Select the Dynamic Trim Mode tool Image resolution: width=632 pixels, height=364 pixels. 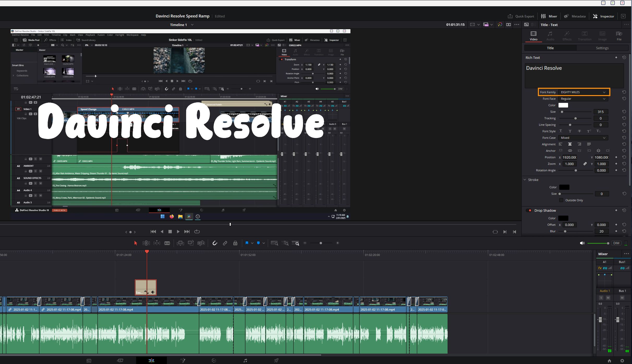point(157,243)
